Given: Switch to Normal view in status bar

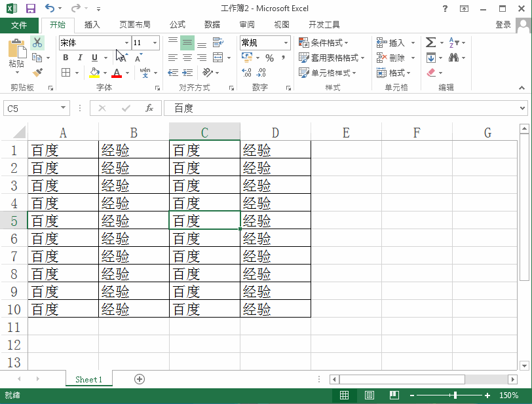Looking at the screenshot, I should (344, 395).
